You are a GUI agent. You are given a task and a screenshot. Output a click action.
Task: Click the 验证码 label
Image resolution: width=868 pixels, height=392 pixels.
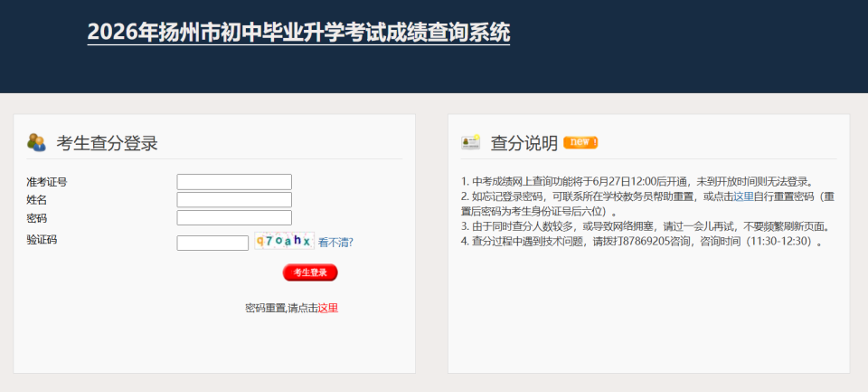[42, 240]
